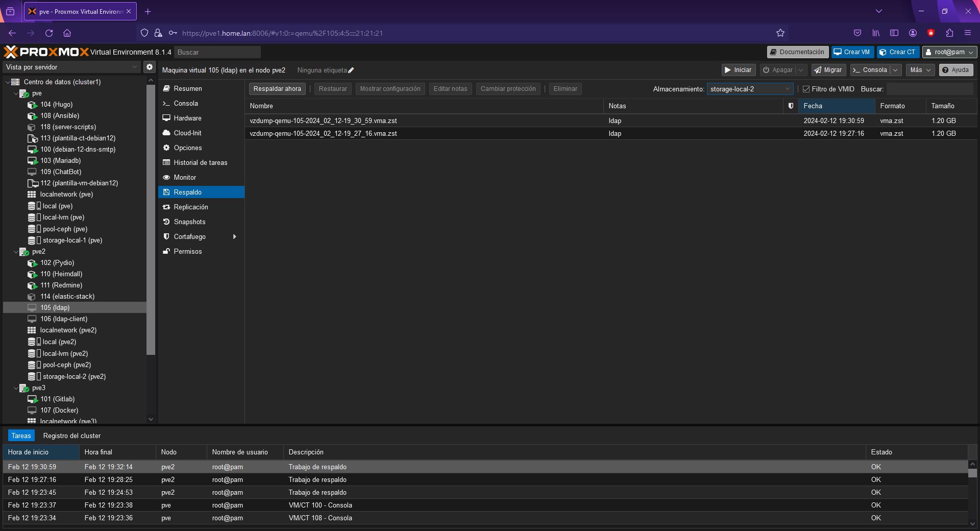980x531 pixels.
Task: Click the 109 (ChatBot) monitor icon
Action: point(32,172)
